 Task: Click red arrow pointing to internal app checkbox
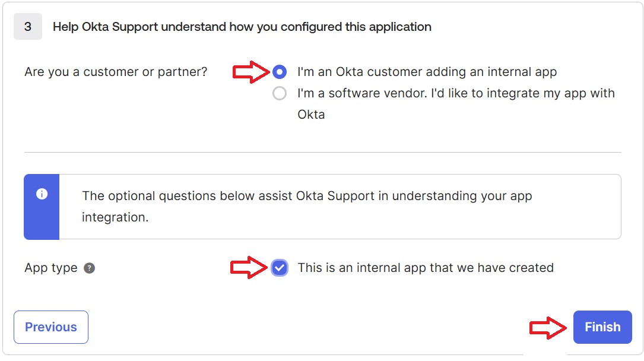click(249, 268)
